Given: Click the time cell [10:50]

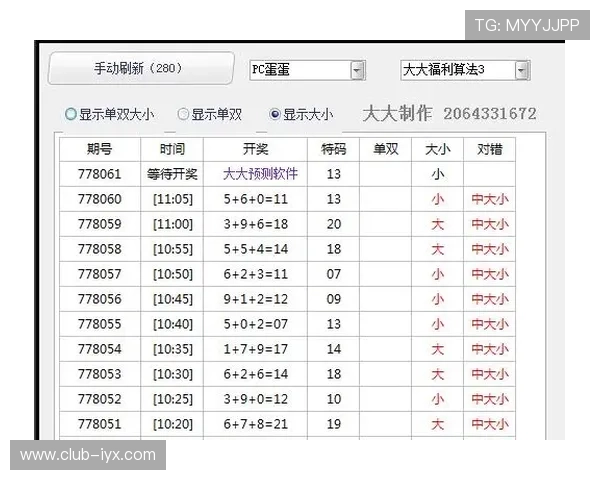Looking at the screenshot, I should click(x=173, y=274).
